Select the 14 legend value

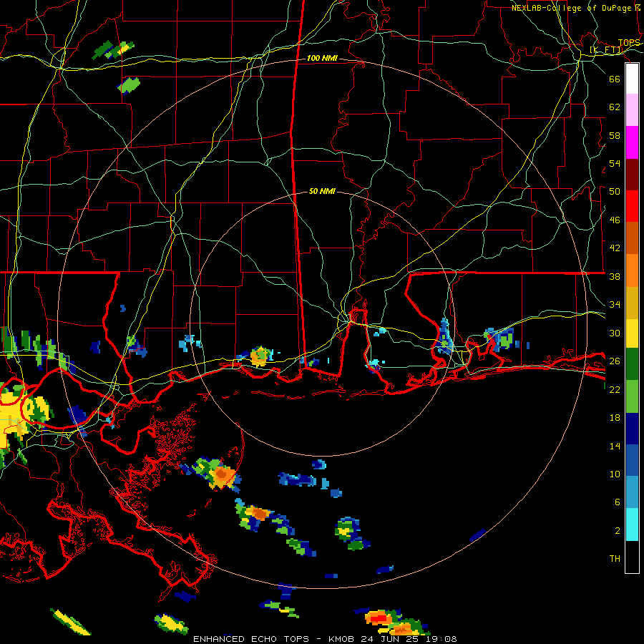[x=615, y=447]
